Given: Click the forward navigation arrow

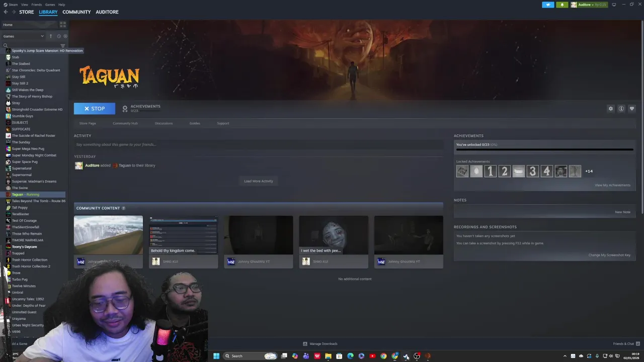Looking at the screenshot, I should click(13, 12).
